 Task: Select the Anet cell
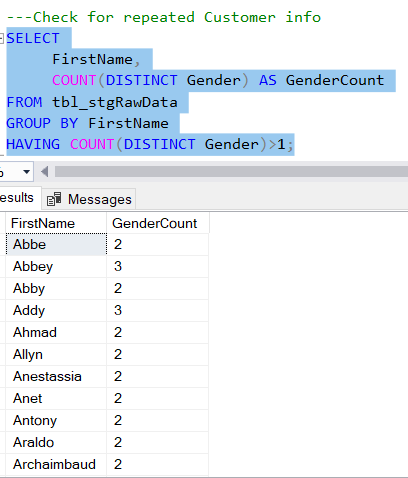(x=56, y=398)
